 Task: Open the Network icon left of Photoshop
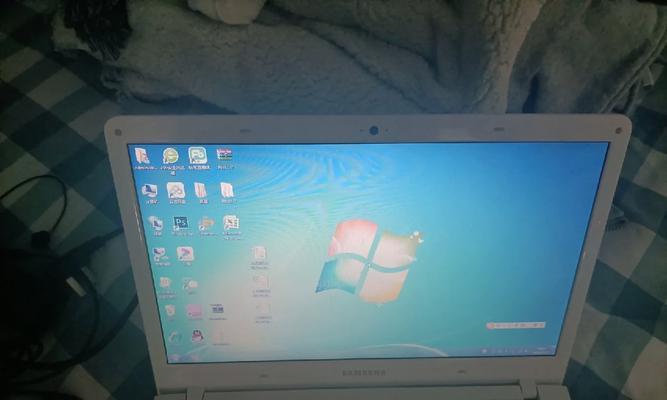tap(155, 224)
